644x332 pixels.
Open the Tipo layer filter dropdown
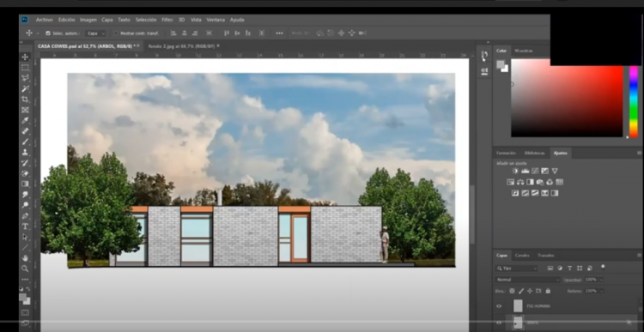(516, 268)
